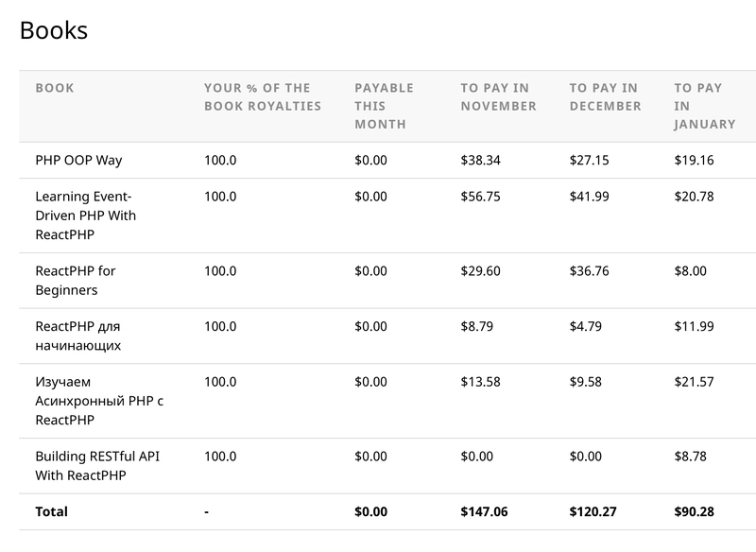Image resolution: width=756 pixels, height=552 pixels.
Task: Open the PHP OOP Way book
Action: pyautogui.click(x=78, y=160)
